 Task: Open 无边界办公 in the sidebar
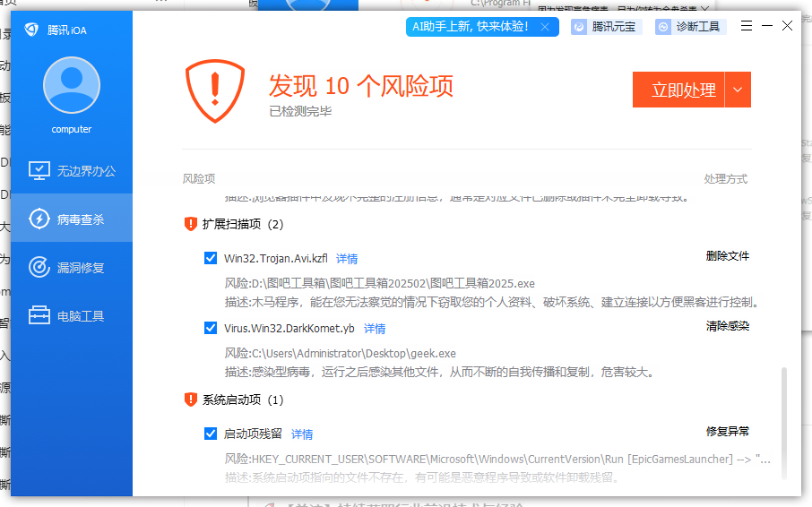click(72, 171)
